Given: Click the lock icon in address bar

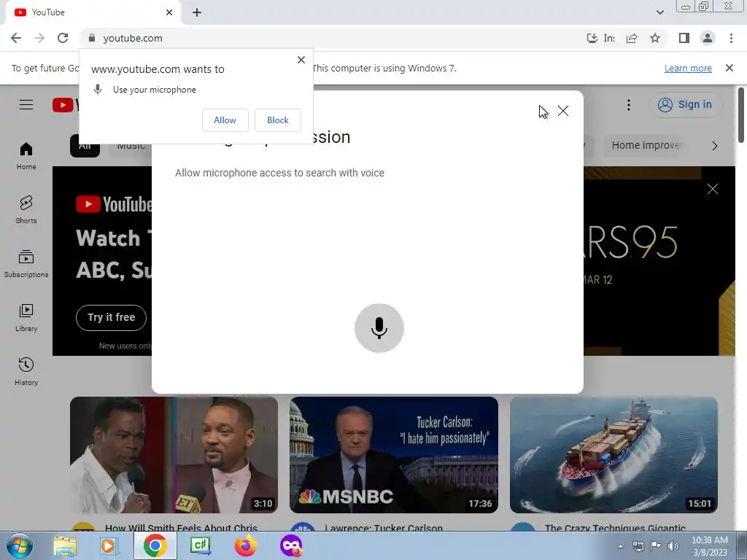Looking at the screenshot, I should pyautogui.click(x=92, y=38).
